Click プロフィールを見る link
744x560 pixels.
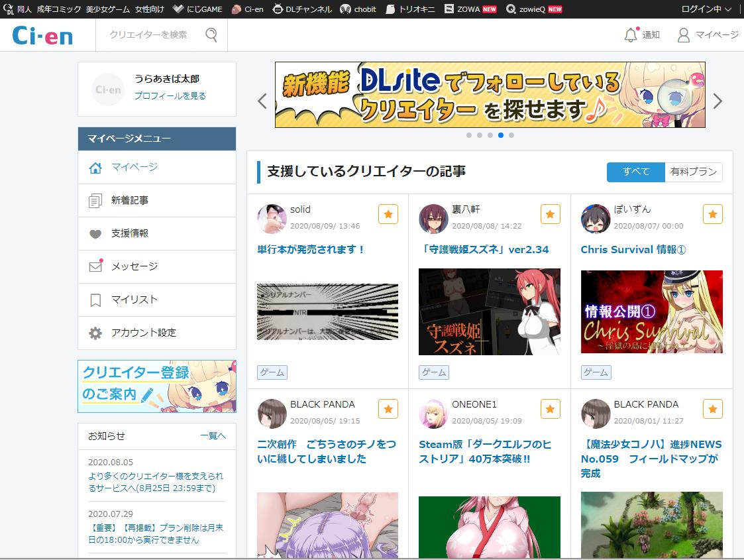click(x=170, y=96)
